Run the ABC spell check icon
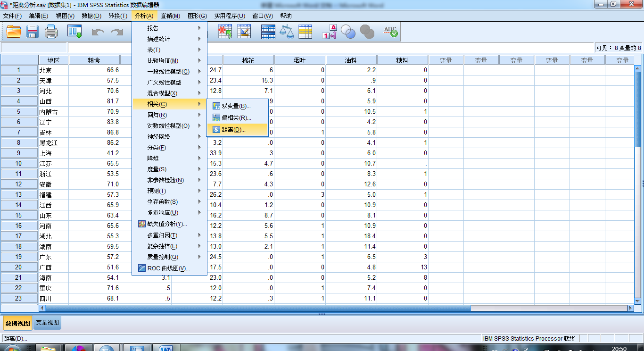The width and height of the screenshot is (644, 351). [390, 32]
